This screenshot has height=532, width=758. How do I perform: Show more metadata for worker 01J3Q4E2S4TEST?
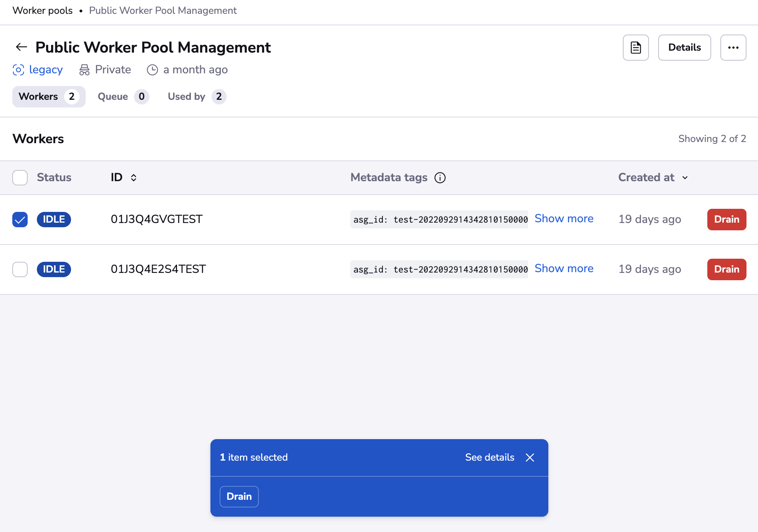click(564, 268)
